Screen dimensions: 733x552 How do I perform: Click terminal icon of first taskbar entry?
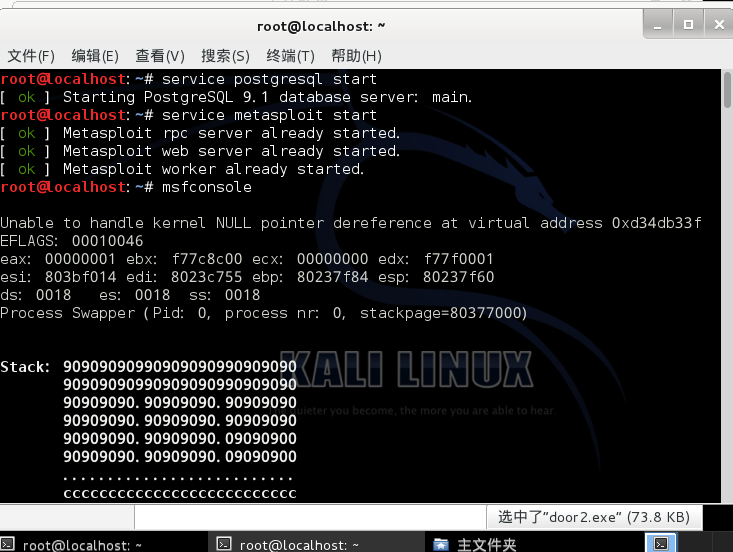click(x=7, y=544)
